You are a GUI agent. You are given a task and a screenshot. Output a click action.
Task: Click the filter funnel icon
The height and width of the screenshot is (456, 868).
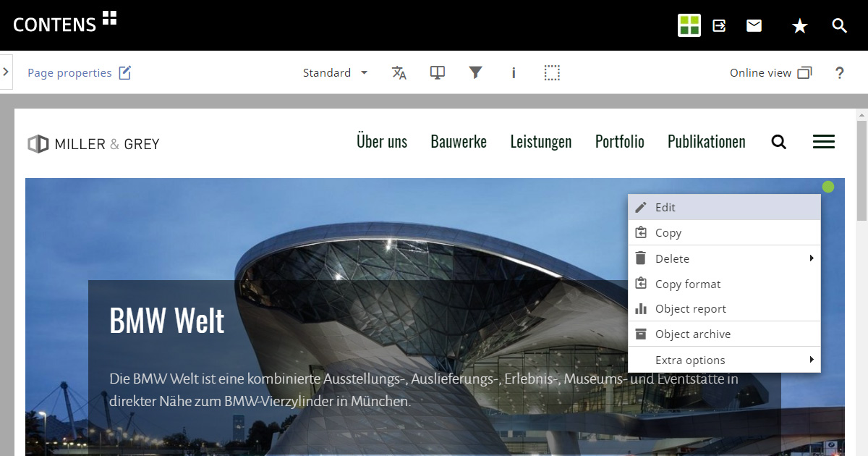click(475, 72)
